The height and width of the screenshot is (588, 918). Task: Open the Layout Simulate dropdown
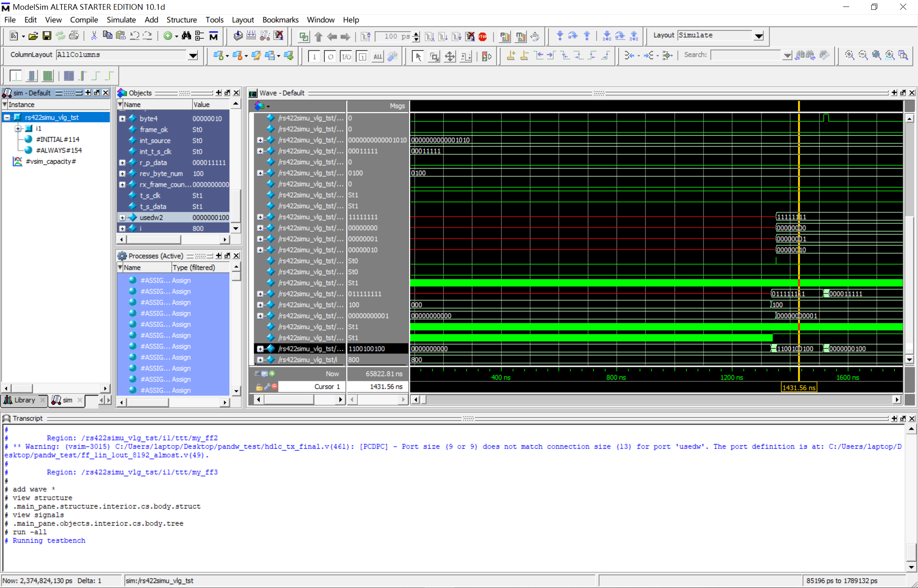coord(758,36)
